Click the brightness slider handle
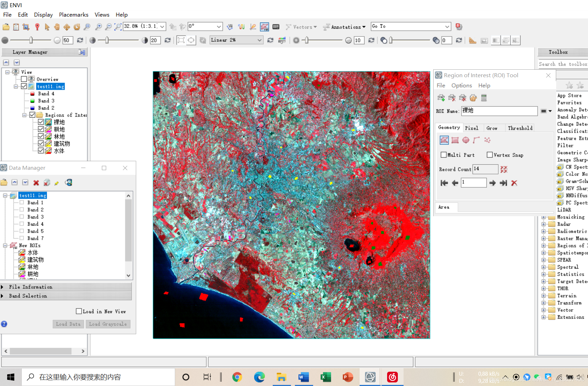The height and width of the screenshot is (386, 588). [31, 40]
